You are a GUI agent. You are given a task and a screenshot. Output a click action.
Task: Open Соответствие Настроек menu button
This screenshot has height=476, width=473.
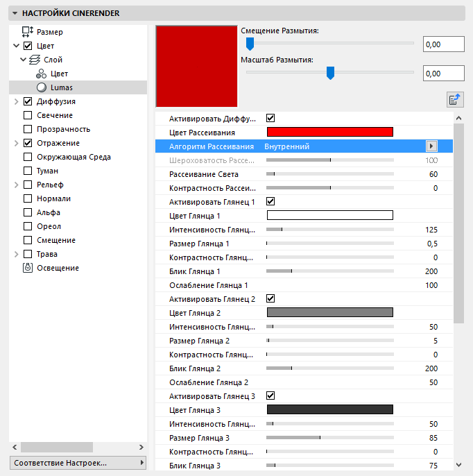tap(78, 463)
